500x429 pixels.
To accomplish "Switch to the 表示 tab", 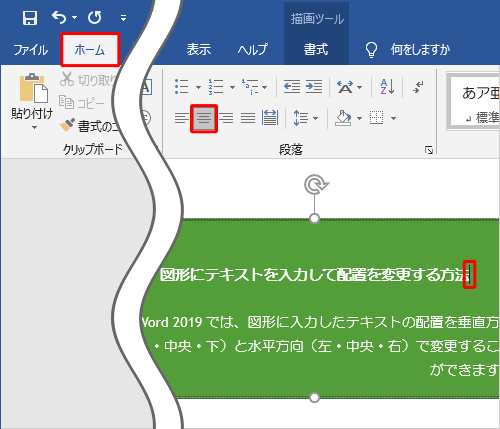I will 199,49.
